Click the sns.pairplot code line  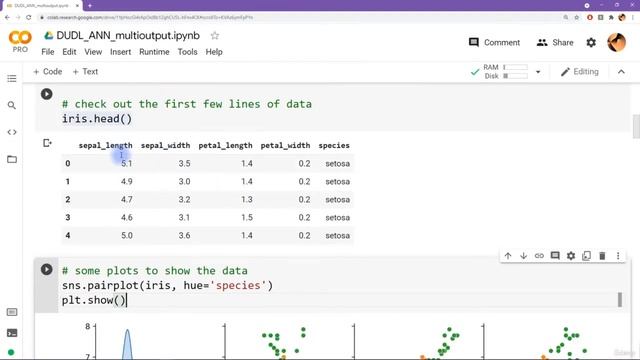(x=167, y=285)
